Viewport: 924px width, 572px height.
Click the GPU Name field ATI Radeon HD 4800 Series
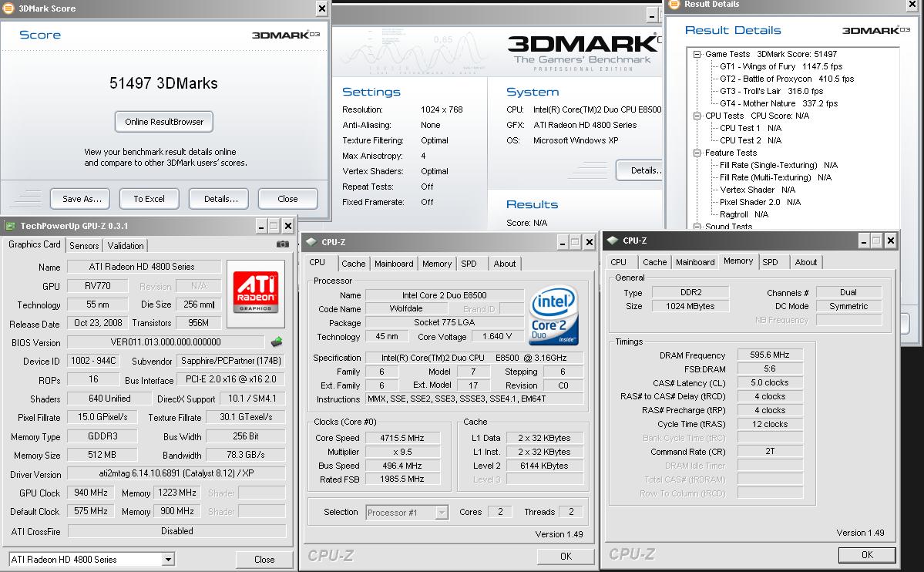point(144,267)
